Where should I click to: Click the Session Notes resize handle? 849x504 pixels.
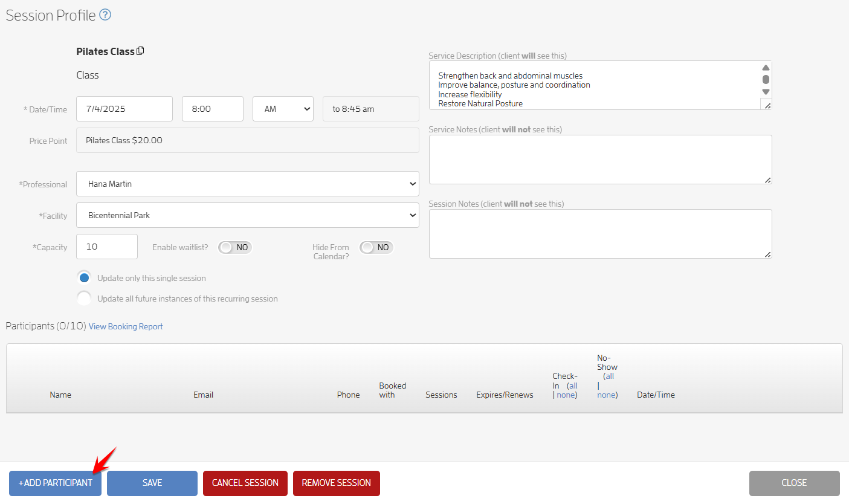click(x=767, y=254)
